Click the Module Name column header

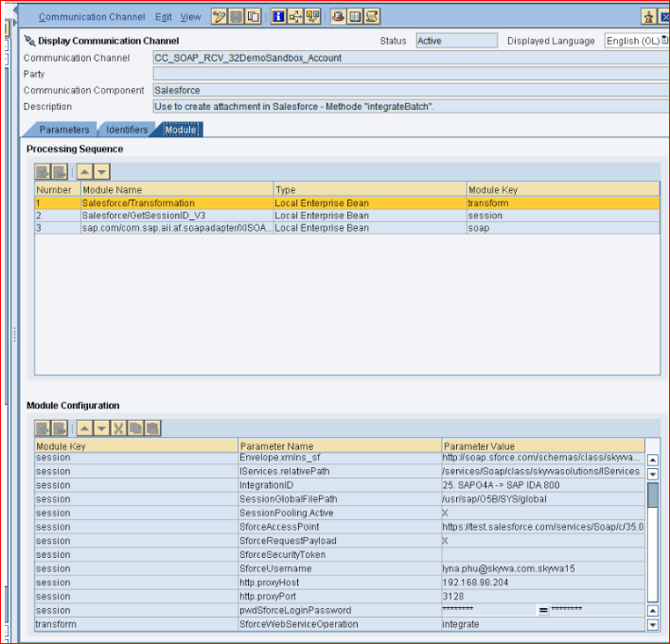pos(176,190)
